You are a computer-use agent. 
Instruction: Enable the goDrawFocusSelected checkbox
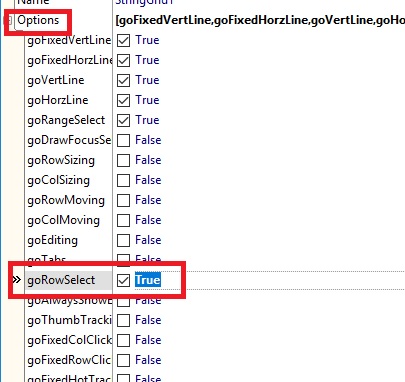[x=123, y=141]
